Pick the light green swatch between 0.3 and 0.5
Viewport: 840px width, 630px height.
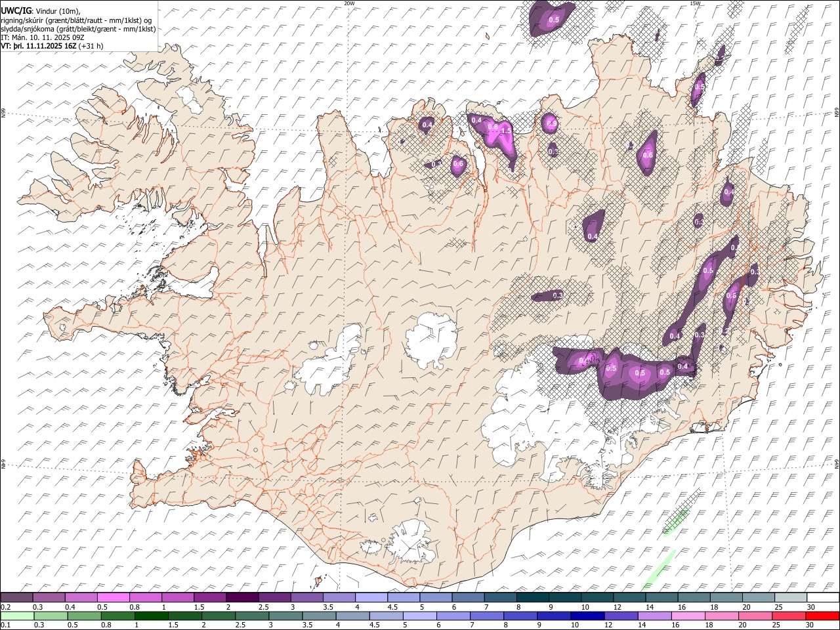(x=51, y=616)
